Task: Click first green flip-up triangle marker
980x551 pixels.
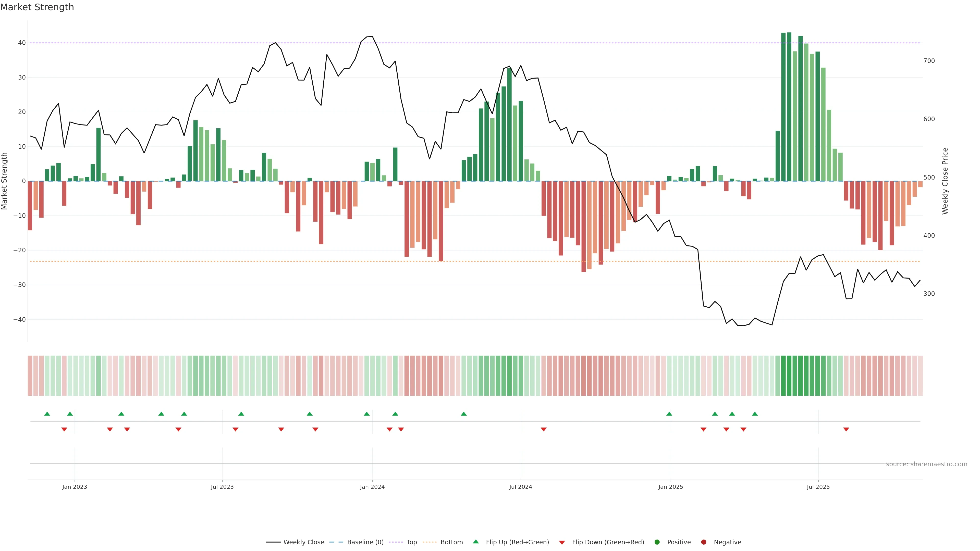Action: pyautogui.click(x=47, y=414)
